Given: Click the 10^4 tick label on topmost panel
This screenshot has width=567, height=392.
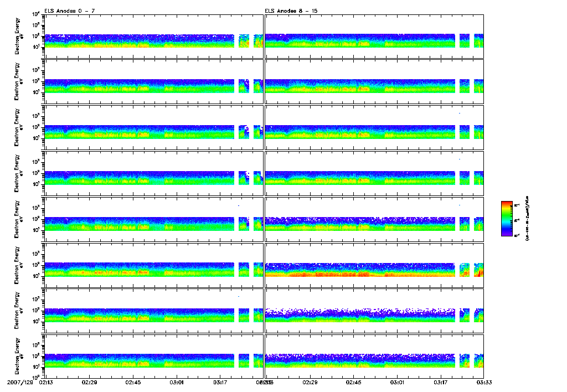Looking at the screenshot, I should pyautogui.click(x=36, y=14).
